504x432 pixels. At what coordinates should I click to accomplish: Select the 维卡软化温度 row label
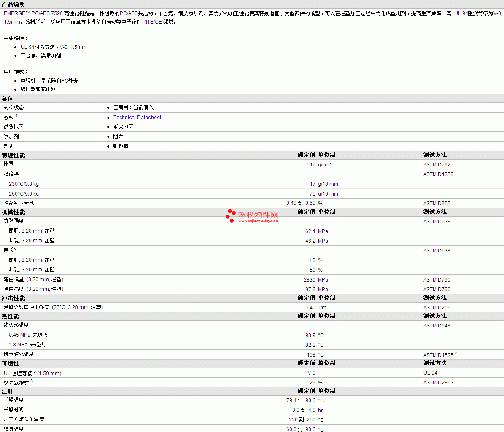pos(19,354)
